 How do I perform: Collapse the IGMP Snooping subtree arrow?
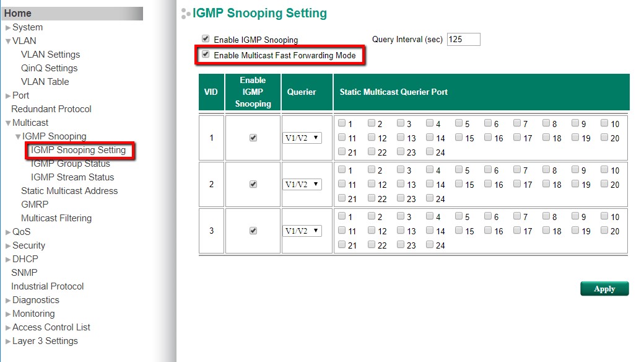[x=18, y=136]
